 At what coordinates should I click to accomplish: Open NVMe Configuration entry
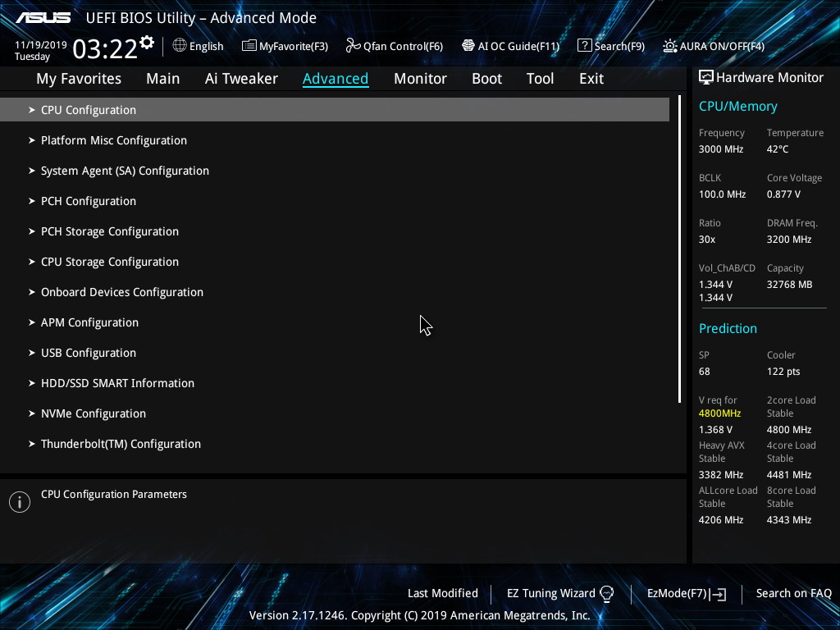pyautogui.click(x=94, y=413)
